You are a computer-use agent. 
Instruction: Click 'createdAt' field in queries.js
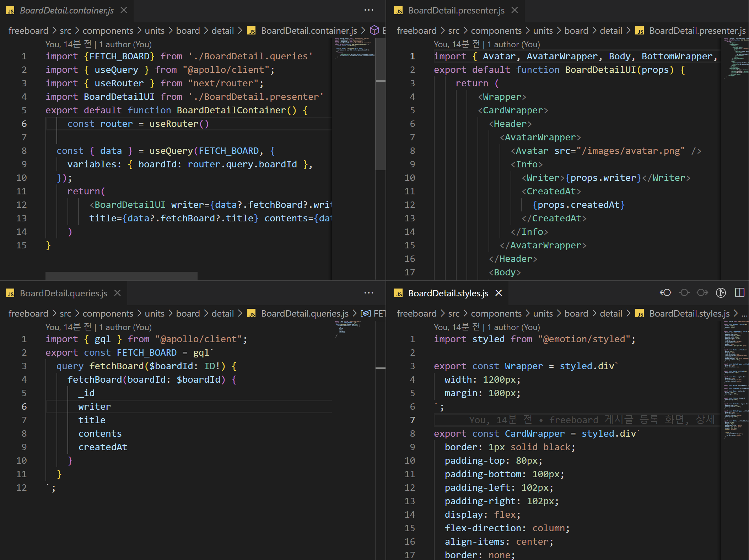[x=103, y=447]
